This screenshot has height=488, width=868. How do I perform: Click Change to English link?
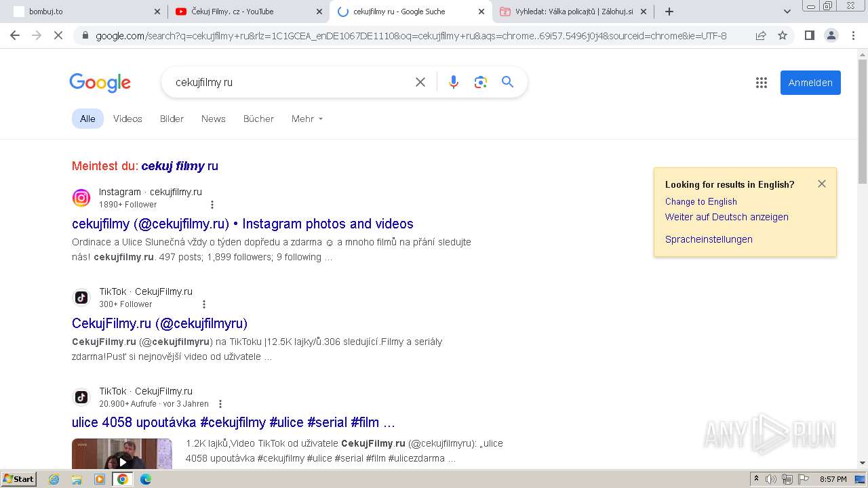[x=701, y=201]
